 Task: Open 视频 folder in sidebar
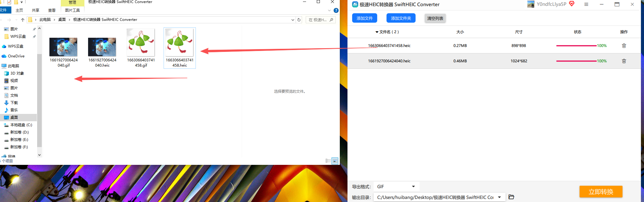pos(11,81)
